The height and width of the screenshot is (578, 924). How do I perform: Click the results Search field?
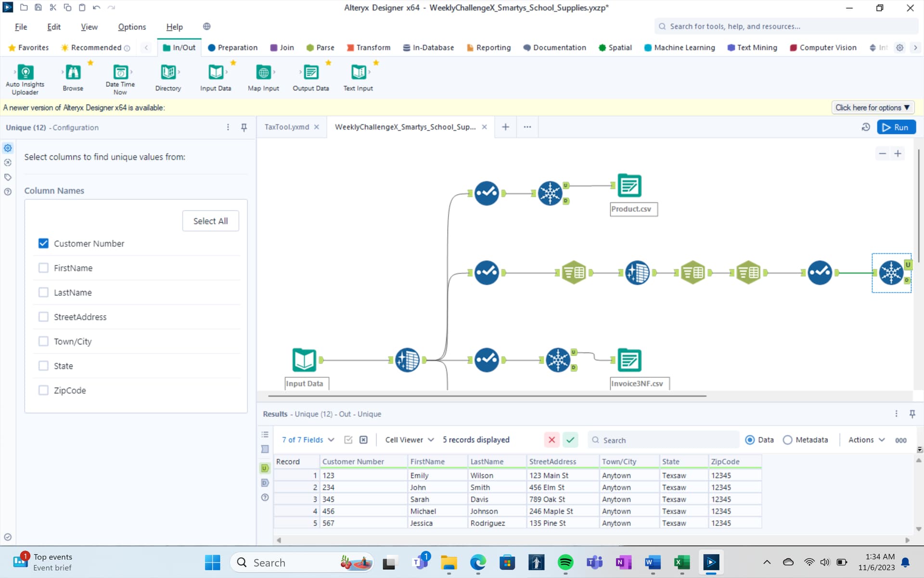[x=664, y=440]
